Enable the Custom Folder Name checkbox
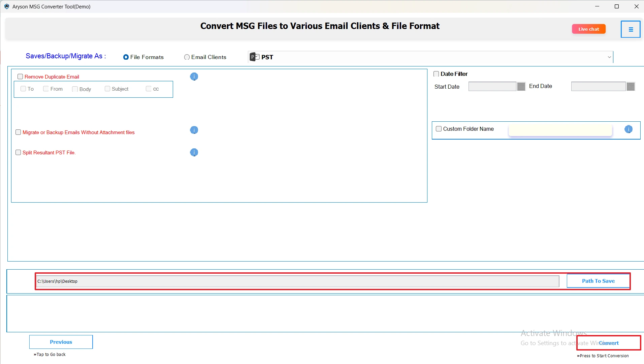 pos(439,129)
